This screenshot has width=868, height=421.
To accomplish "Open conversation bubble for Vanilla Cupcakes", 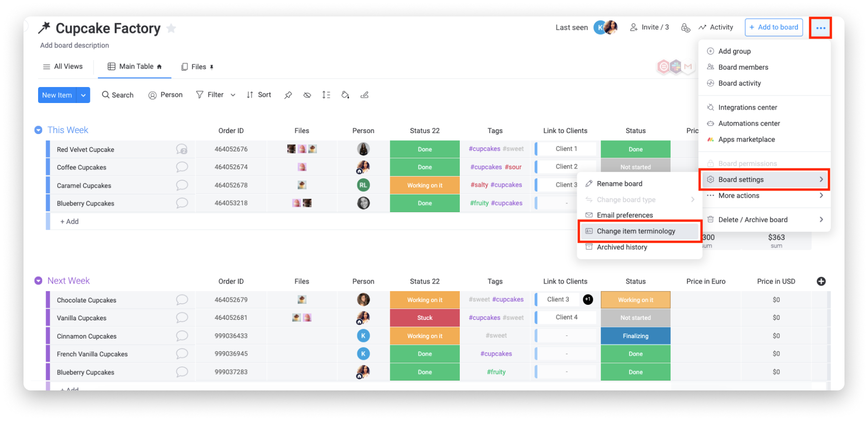I will click(182, 318).
